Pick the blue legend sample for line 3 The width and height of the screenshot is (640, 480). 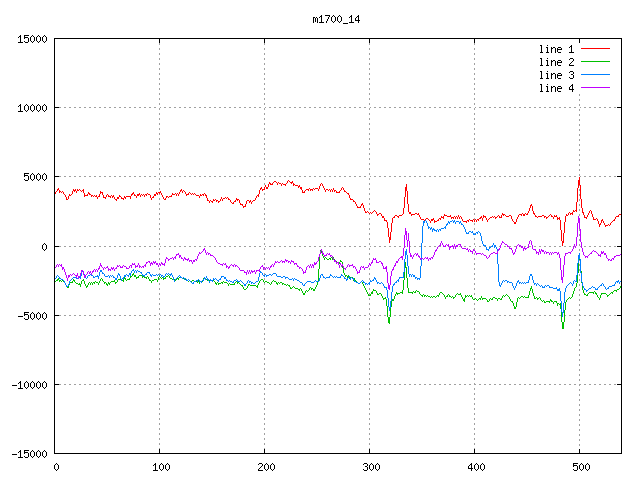(x=595, y=75)
